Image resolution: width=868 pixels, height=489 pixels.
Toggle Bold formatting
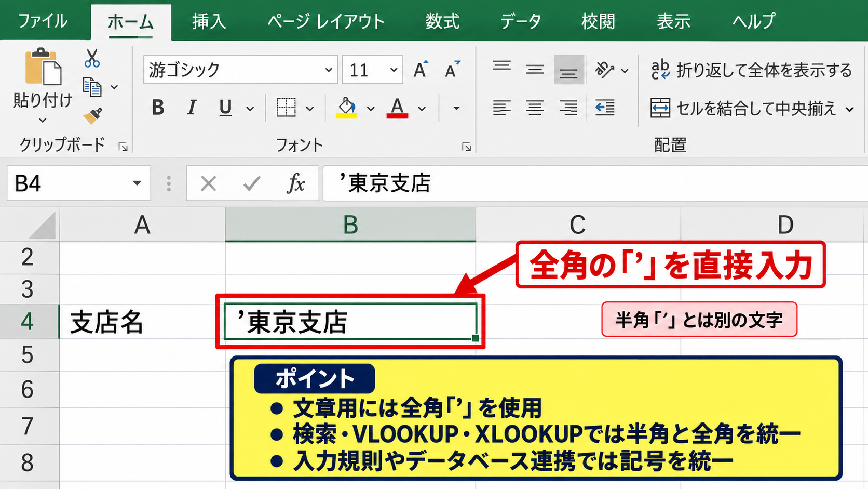(158, 108)
